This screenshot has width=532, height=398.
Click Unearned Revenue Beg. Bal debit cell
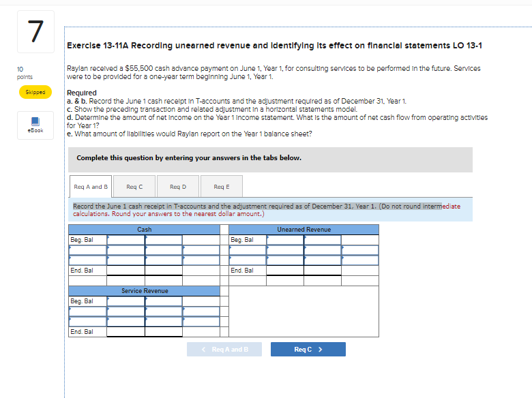click(x=285, y=240)
